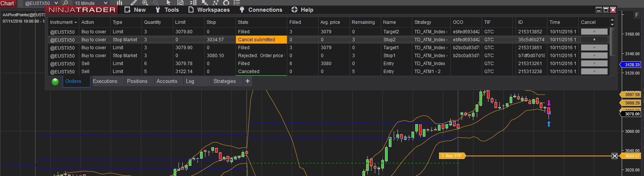This screenshot has height=176, width=644.
Task: Open the Tools menu
Action: (167, 10)
